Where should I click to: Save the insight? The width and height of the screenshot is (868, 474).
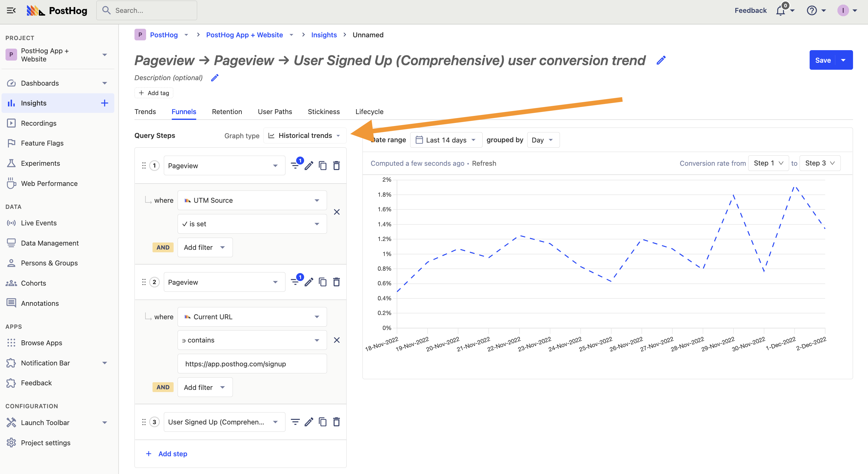[x=823, y=60]
